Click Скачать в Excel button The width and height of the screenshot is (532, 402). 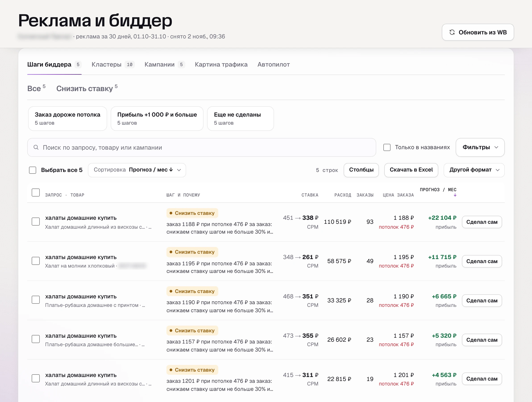pos(411,170)
